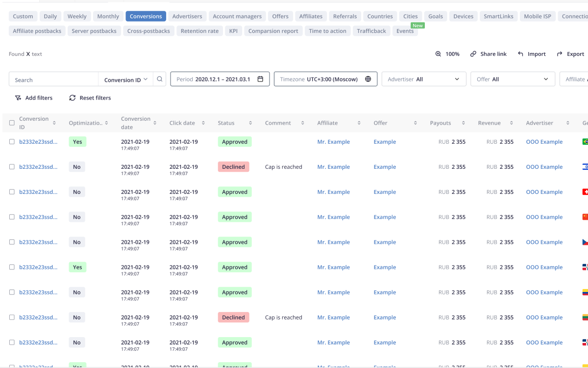Check the seventh row's conversion checkbox
Image resolution: width=588 pixels, height=368 pixels.
click(12, 292)
